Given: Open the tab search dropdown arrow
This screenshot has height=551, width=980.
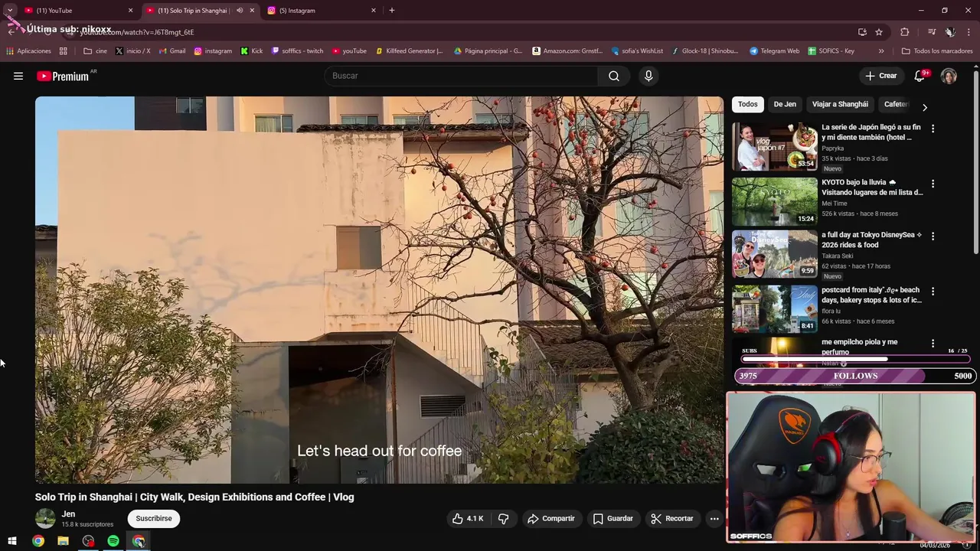Looking at the screenshot, I should click(10, 10).
